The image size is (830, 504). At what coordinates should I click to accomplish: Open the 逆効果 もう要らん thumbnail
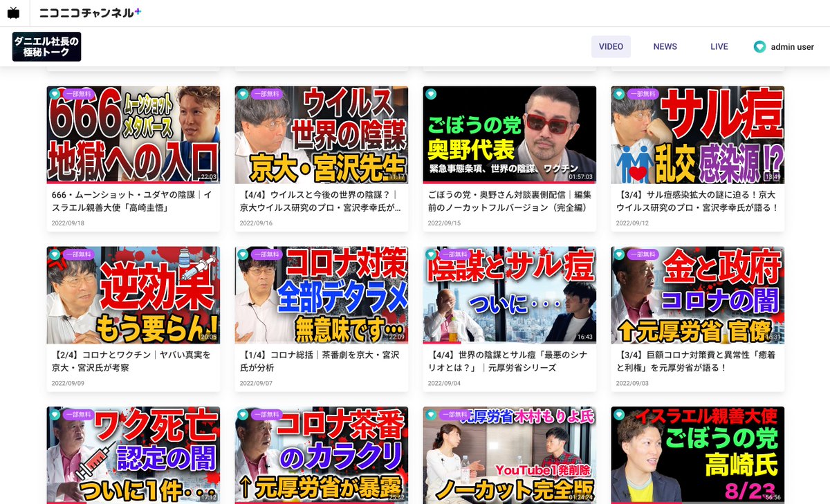click(x=133, y=295)
